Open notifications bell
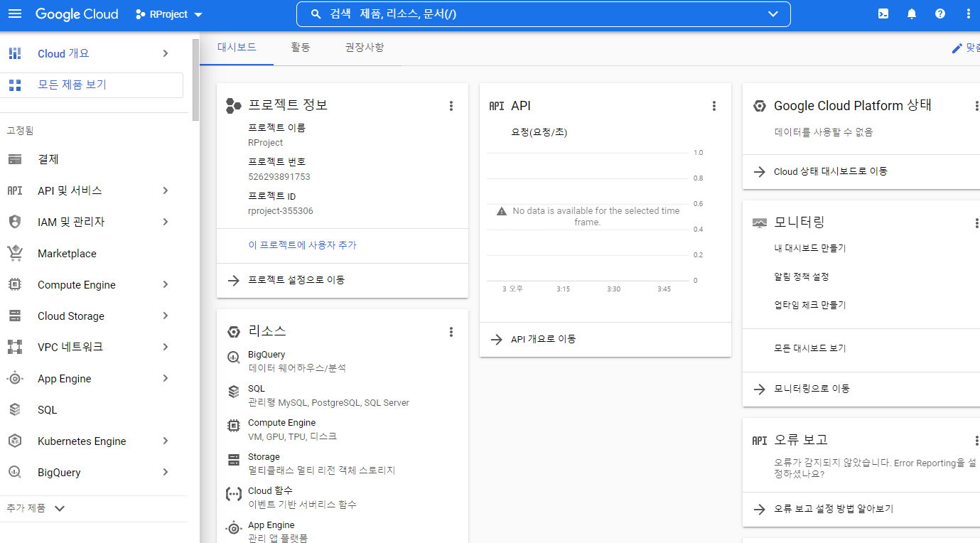 [x=912, y=14]
